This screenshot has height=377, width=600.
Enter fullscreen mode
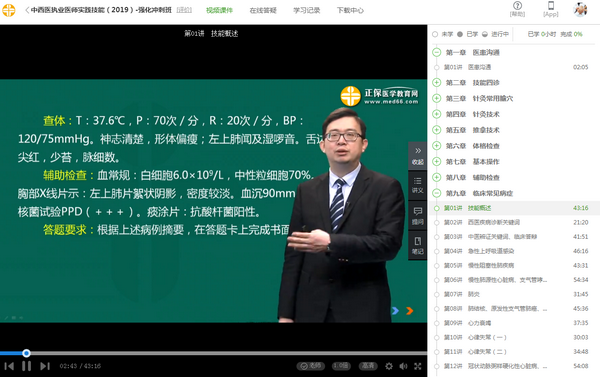coord(417,366)
